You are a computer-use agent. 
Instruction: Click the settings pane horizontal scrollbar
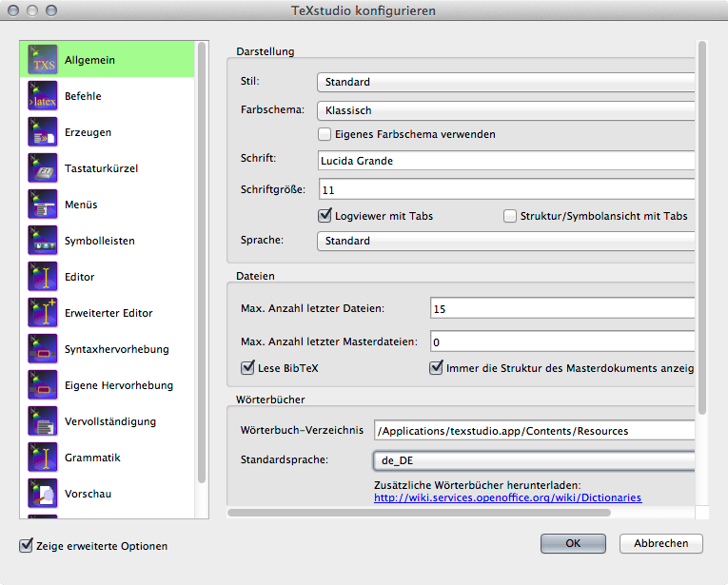(419, 513)
